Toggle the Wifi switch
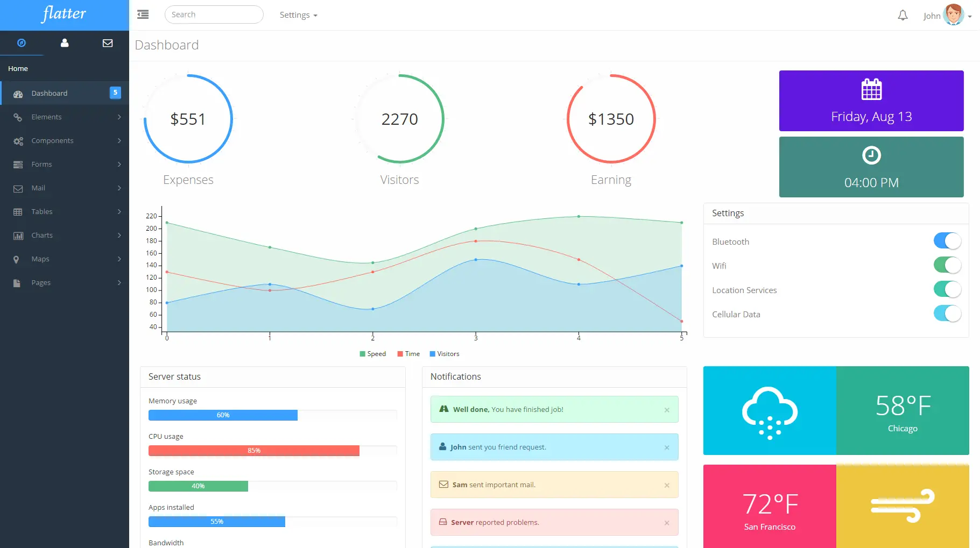This screenshot has width=980, height=548. click(947, 265)
